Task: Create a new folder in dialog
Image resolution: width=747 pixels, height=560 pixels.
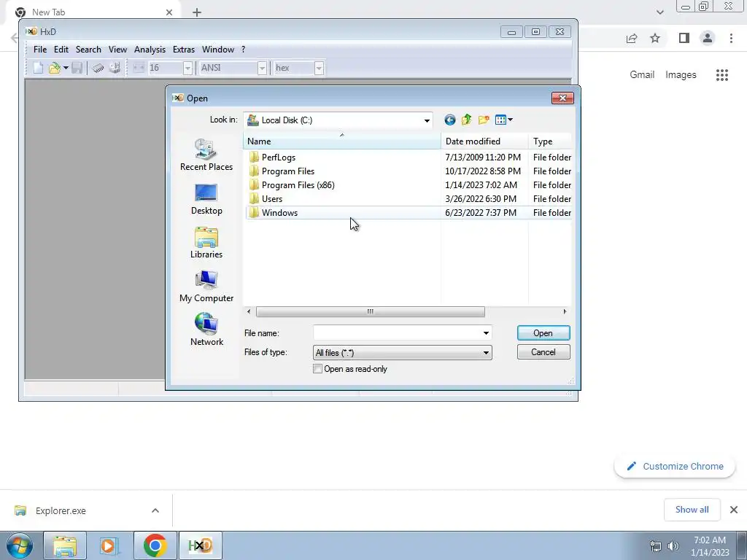Action: click(484, 120)
